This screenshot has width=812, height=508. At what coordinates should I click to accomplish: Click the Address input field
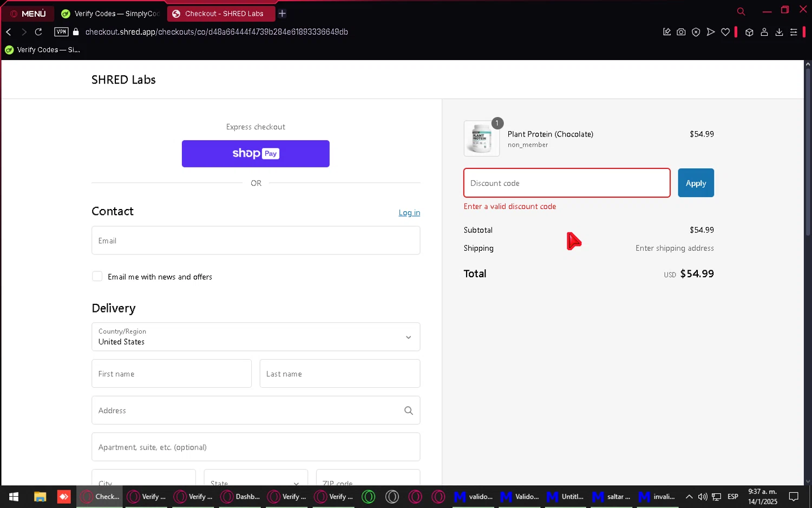point(256,411)
